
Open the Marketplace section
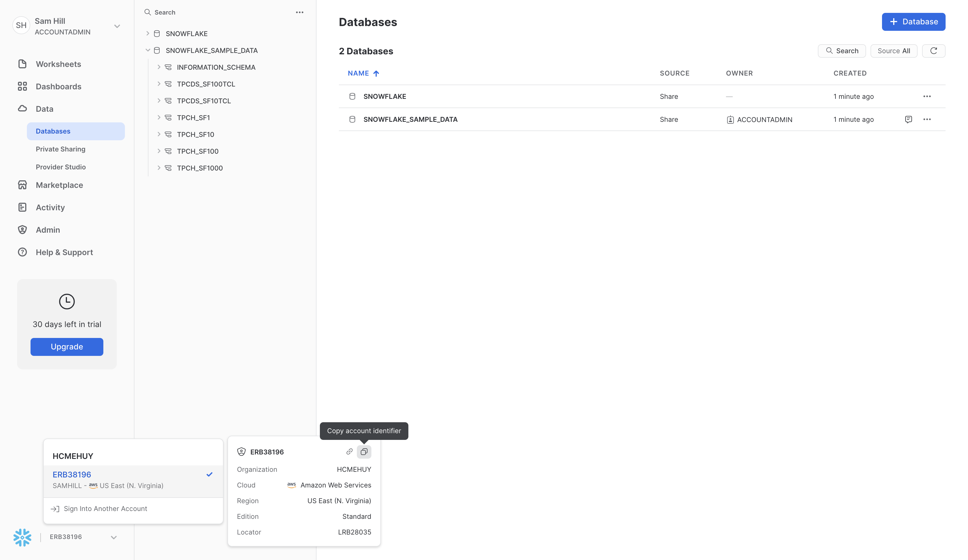(x=60, y=185)
